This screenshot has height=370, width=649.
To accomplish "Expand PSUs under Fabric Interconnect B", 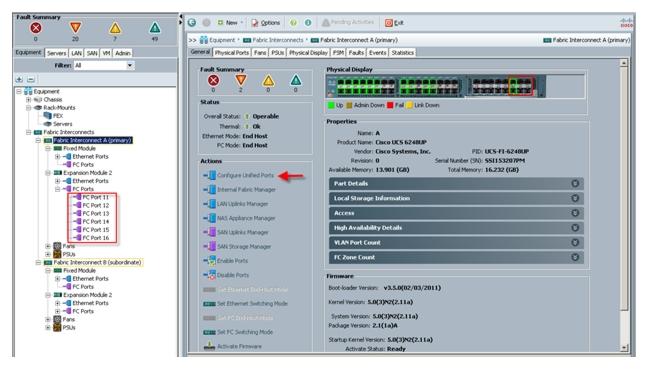I will (x=48, y=327).
